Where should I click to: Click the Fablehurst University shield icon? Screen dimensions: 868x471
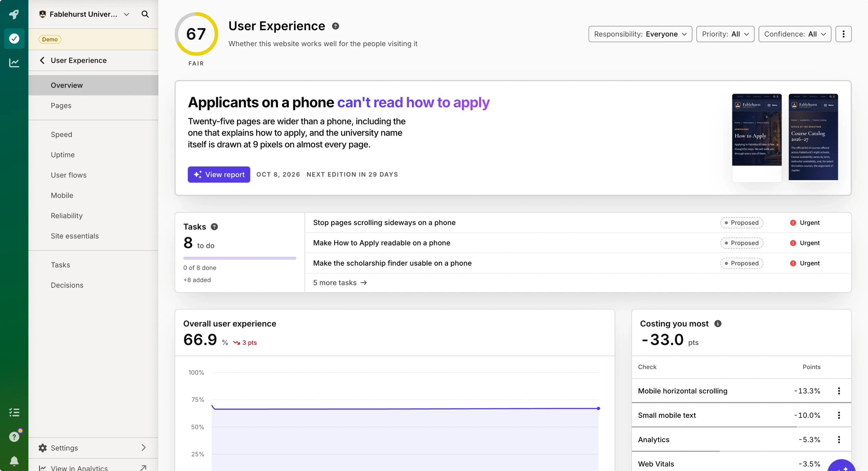pos(42,14)
